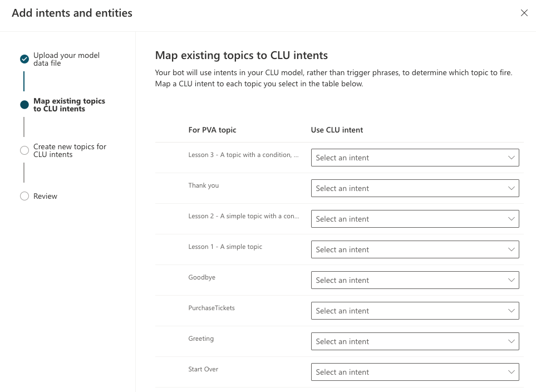
Task: Open intent dropdown for Lesson 2 topic
Action: (x=415, y=219)
